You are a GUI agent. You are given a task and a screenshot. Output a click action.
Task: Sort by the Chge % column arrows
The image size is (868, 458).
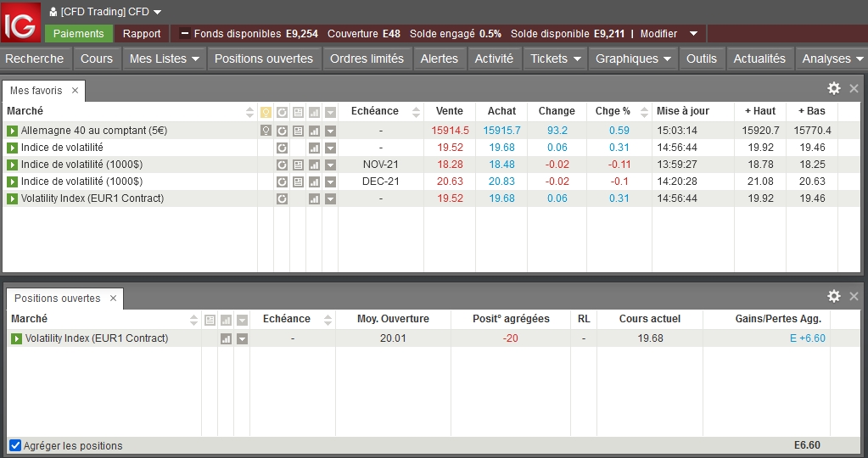[x=644, y=112]
